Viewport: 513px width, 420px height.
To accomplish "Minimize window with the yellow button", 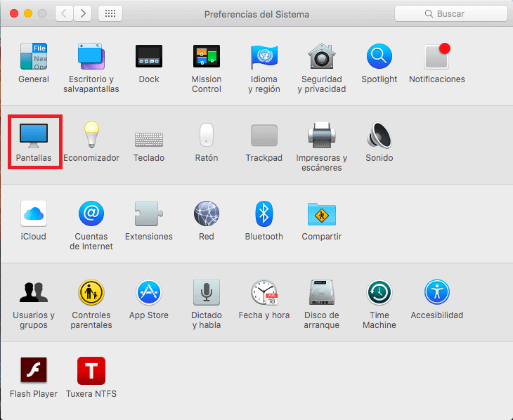I will click(x=28, y=13).
